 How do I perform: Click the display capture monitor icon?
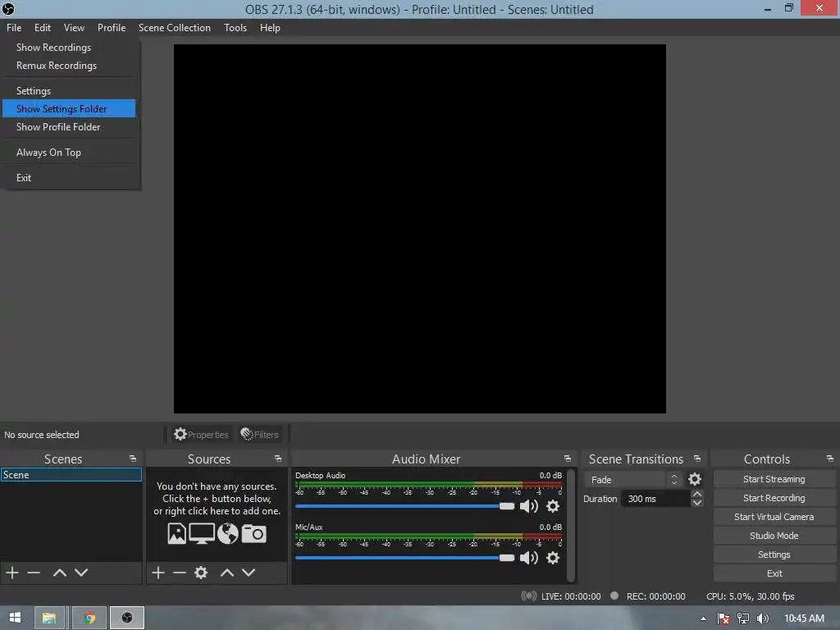[202, 533]
